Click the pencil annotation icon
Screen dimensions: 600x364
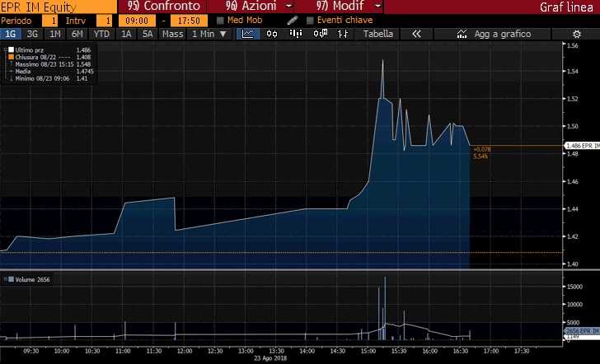(x=293, y=20)
